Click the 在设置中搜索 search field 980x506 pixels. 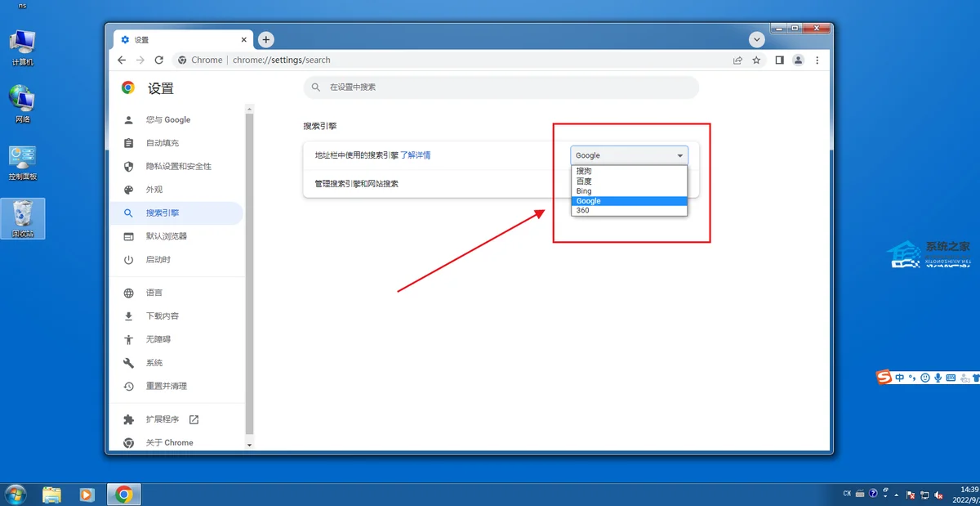coord(501,87)
